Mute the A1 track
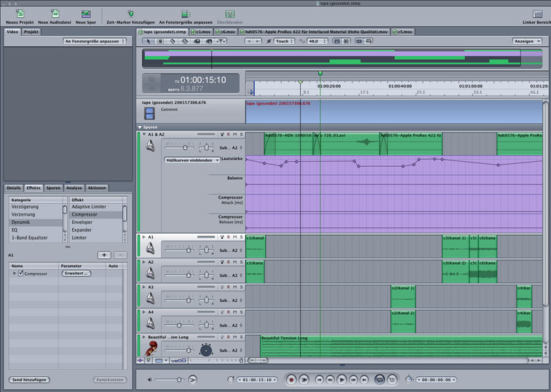The height and width of the screenshot is (392, 551). pyautogui.click(x=235, y=237)
